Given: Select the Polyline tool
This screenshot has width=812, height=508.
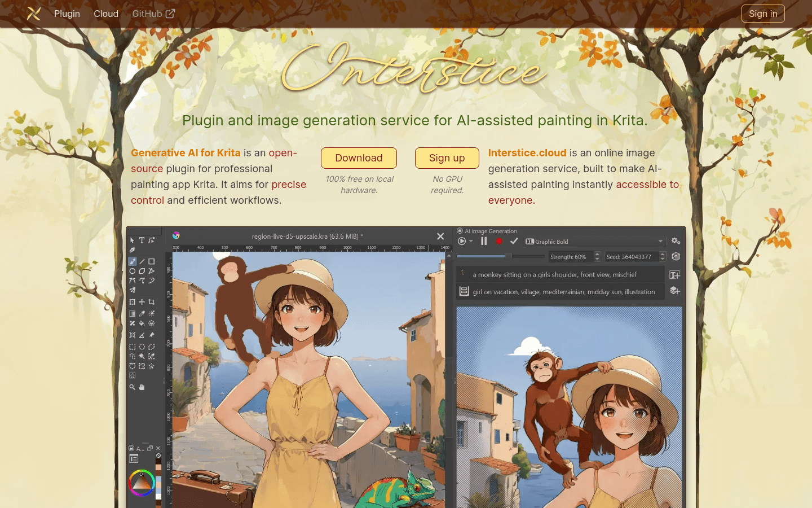Looking at the screenshot, I should click(151, 271).
